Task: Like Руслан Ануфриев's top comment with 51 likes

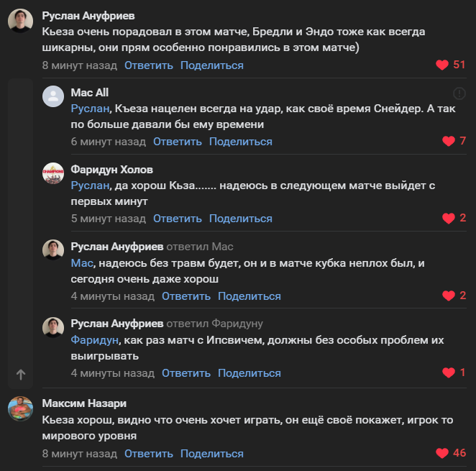Action: coord(442,65)
